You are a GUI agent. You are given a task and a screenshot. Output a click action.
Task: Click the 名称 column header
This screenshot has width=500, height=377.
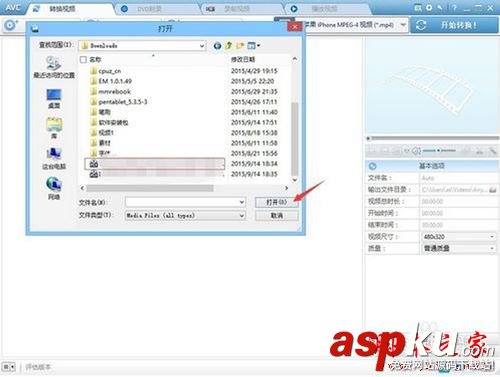tap(95, 60)
